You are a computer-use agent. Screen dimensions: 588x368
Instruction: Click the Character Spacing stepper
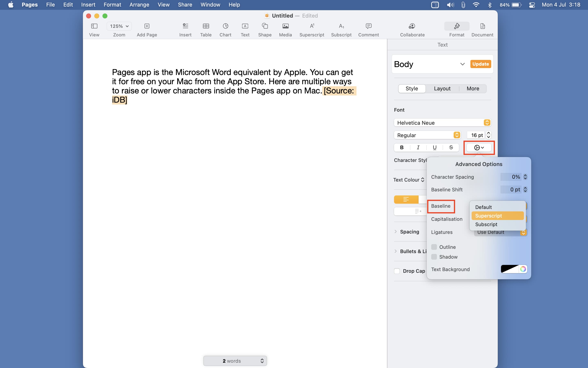point(525,177)
